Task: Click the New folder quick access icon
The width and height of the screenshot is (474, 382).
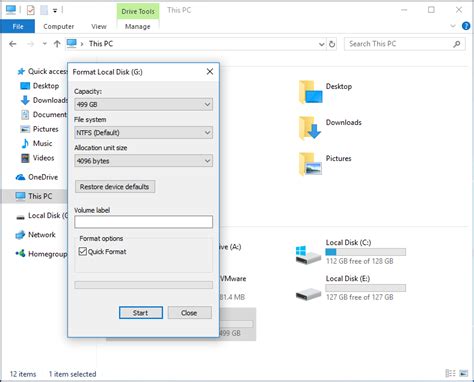Action: click(x=44, y=10)
